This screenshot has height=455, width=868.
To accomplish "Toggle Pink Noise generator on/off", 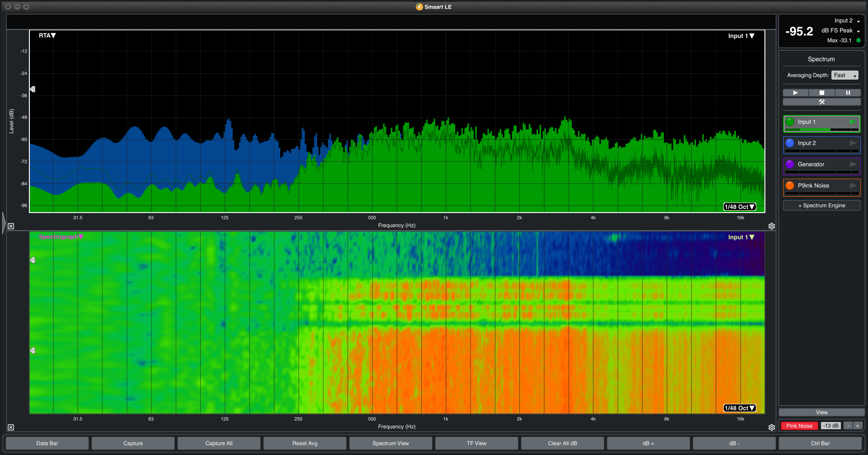I will point(799,426).
